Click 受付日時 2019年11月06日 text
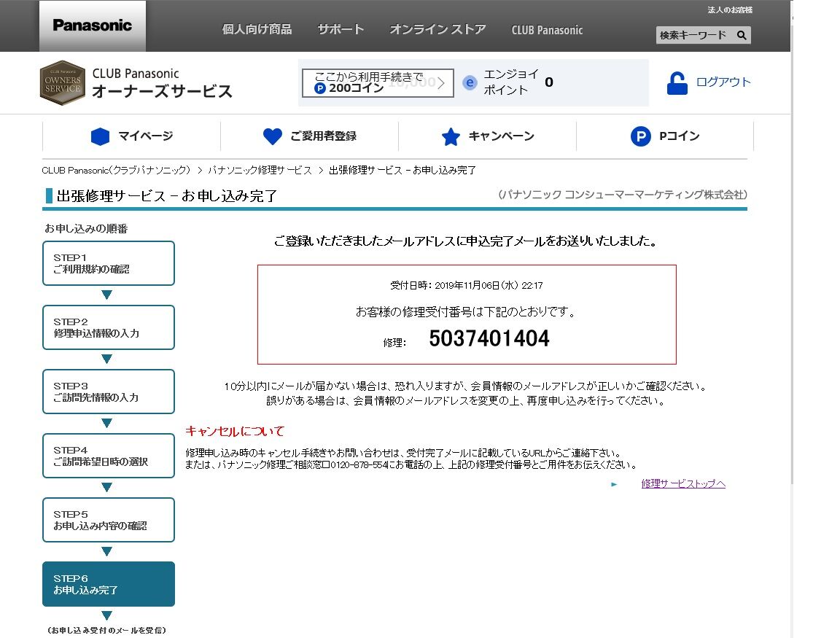 pyautogui.click(x=466, y=286)
